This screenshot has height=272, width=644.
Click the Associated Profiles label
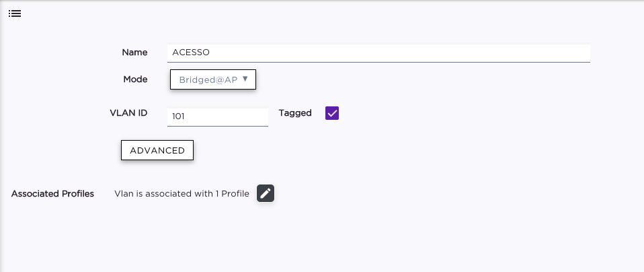point(52,194)
